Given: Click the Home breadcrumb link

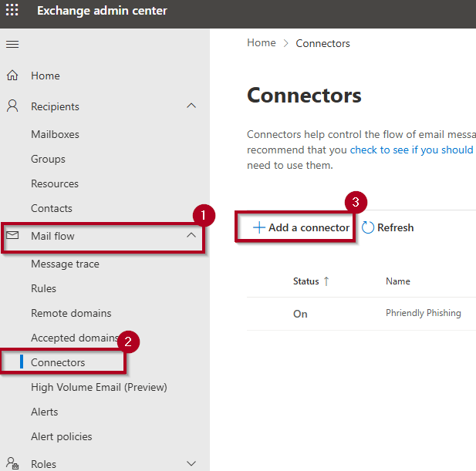Looking at the screenshot, I should tap(261, 43).
